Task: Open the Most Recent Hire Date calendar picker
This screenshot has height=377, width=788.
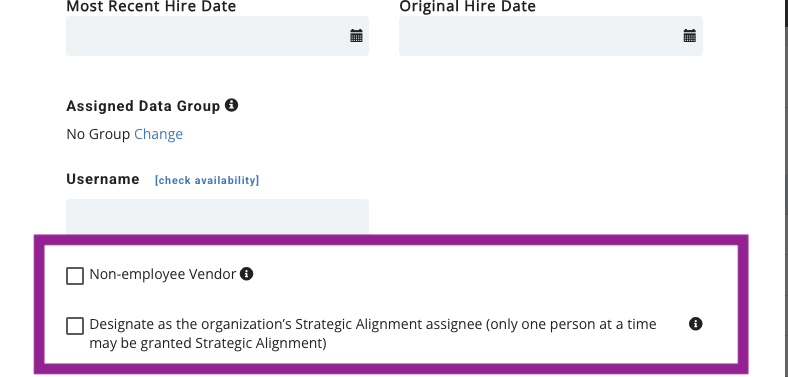Action: pyautogui.click(x=356, y=36)
